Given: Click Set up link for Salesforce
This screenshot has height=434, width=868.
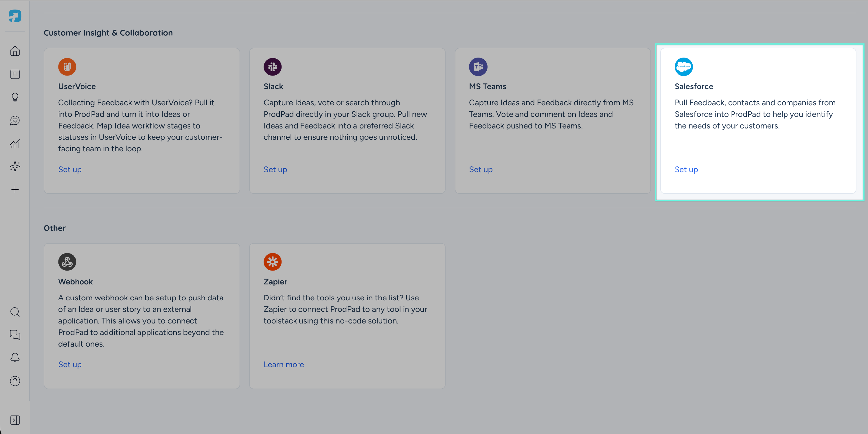Looking at the screenshot, I should [x=686, y=170].
